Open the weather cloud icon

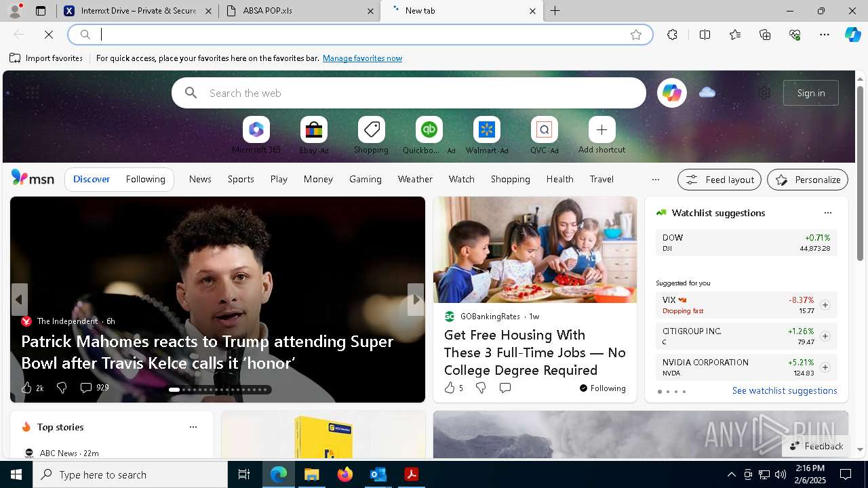[707, 92]
